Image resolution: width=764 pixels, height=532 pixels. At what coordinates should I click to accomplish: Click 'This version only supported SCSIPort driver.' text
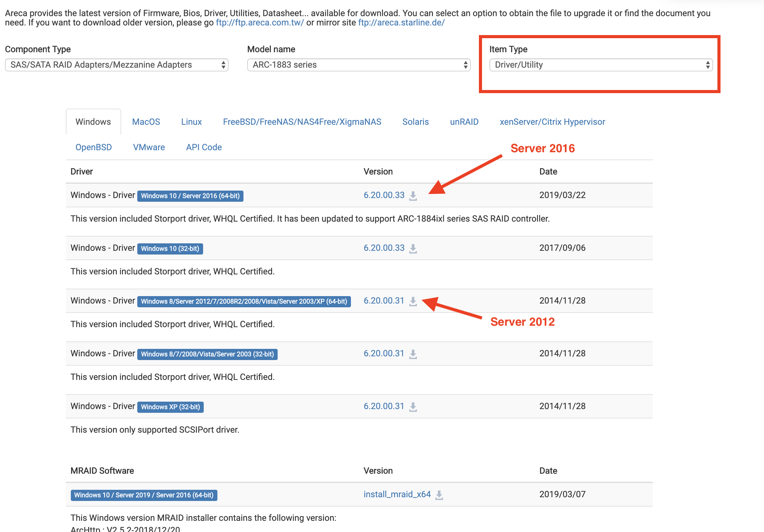(x=155, y=430)
